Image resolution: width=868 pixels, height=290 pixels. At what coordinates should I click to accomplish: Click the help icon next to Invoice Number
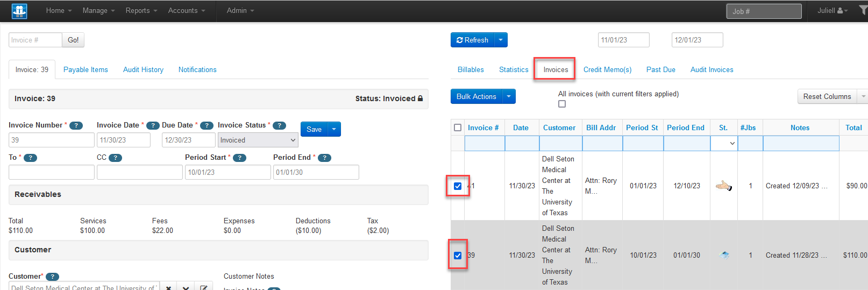click(76, 125)
